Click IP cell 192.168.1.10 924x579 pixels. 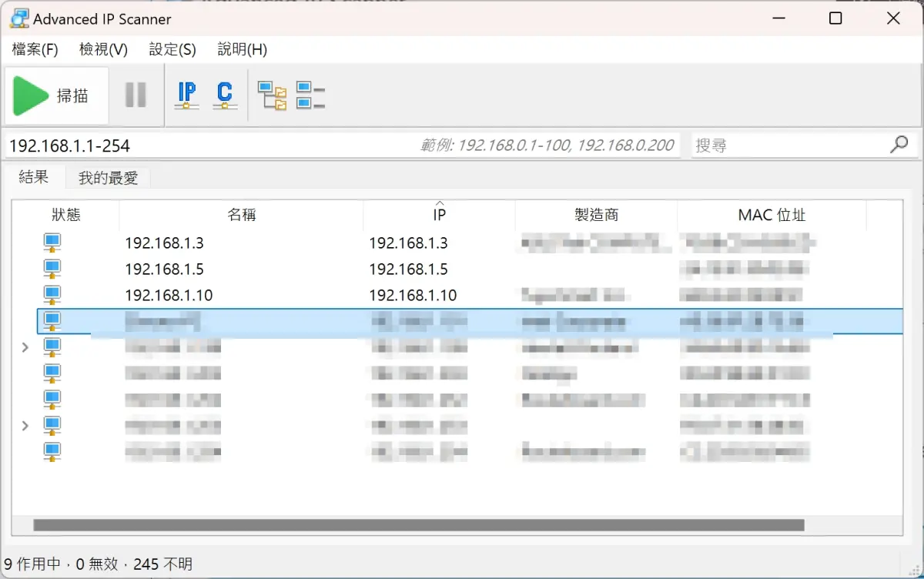click(413, 296)
